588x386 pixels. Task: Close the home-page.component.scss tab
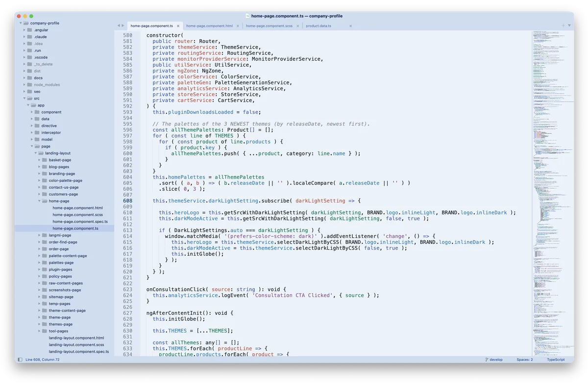point(297,26)
